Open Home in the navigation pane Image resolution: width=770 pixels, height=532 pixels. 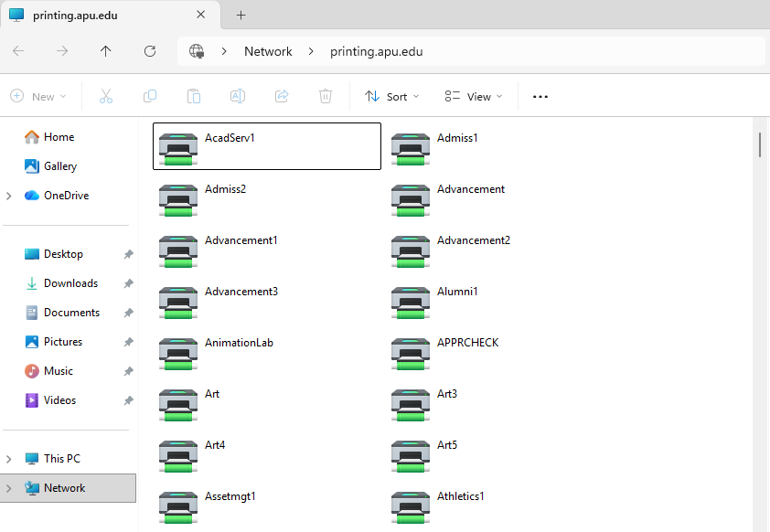click(49, 137)
